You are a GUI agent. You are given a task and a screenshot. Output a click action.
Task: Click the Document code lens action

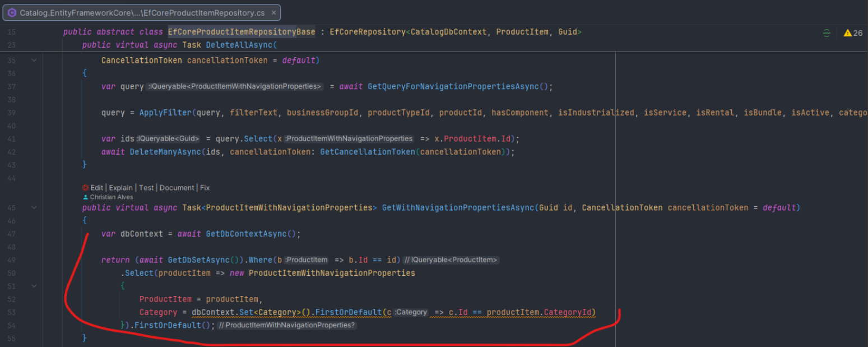point(177,188)
